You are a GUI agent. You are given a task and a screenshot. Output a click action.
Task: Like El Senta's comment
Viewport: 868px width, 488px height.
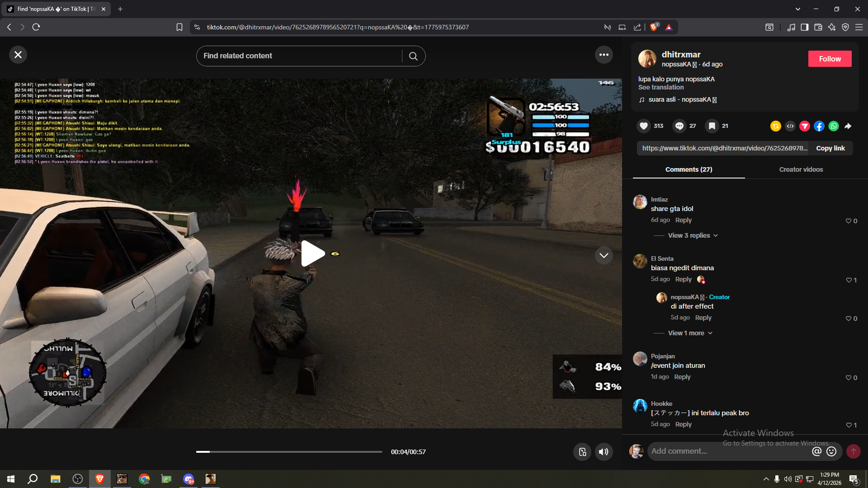[x=849, y=280]
